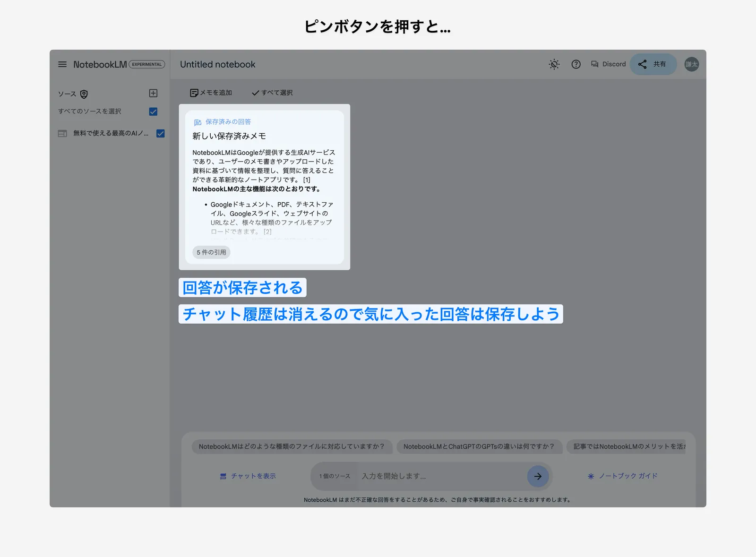Click チャットを表示 to show chat
Image resolution: width=756 pixels, height=557 pixels.
coord(248,476)
